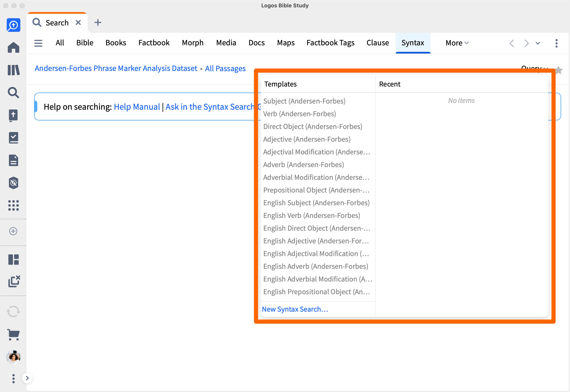Switch to the Factbook Tags tab
570x392 pixels.
tap(331, 43)
